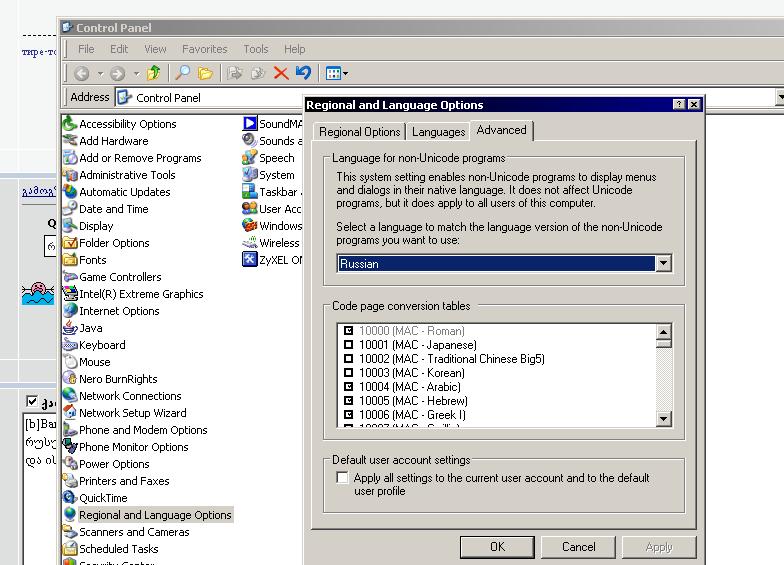This screenshot has width=784, height=565.
Task: Open the Display applet
Action: coord(88,226)
